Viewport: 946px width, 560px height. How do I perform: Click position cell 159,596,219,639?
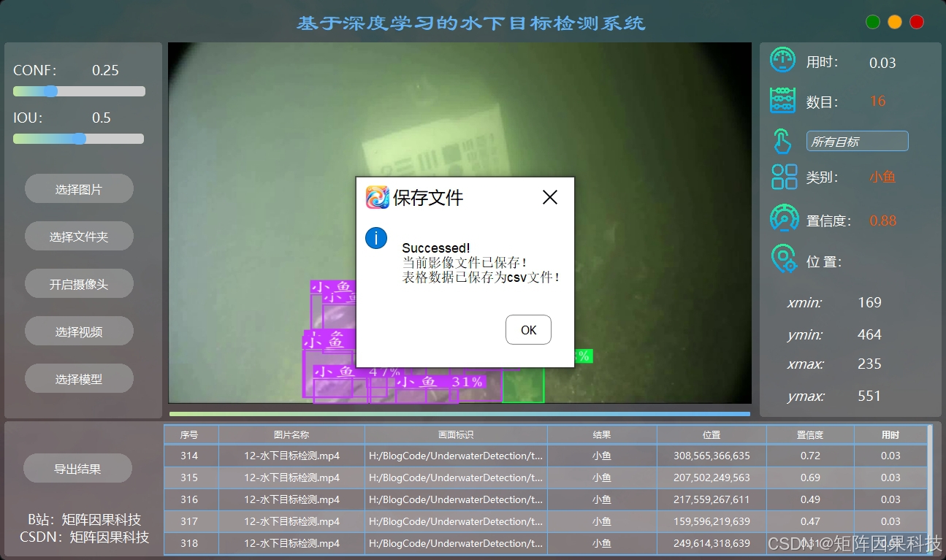tap(712, 521)
